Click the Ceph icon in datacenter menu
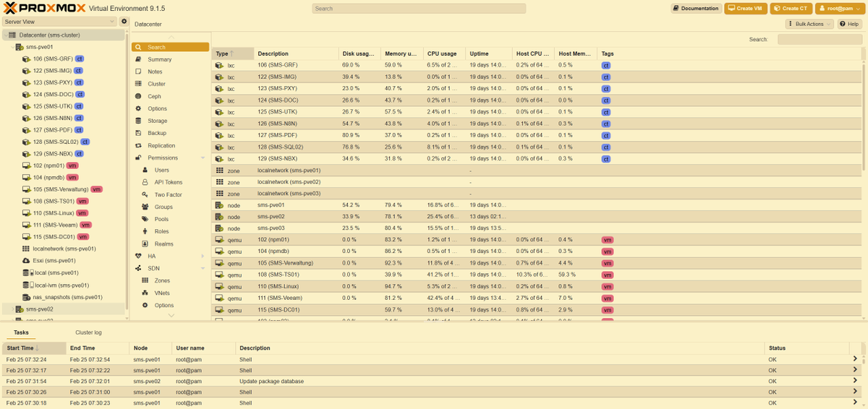The height and width of the screenshot is (409, 868). pos(138,96)
